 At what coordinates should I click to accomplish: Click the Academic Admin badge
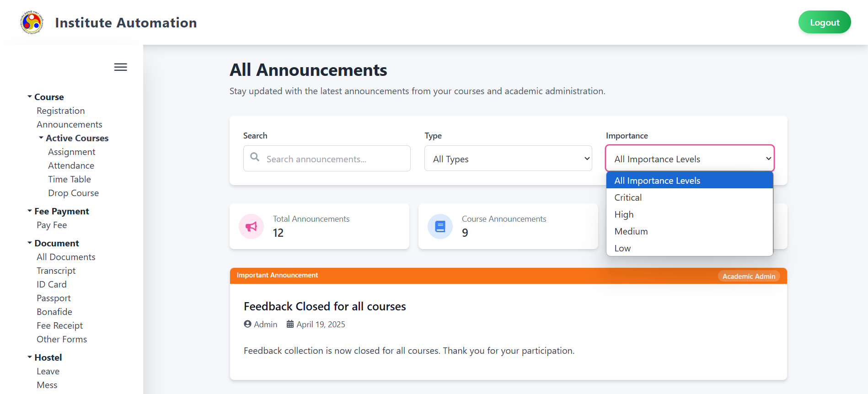pyautogui.click(x=749, y=276)
